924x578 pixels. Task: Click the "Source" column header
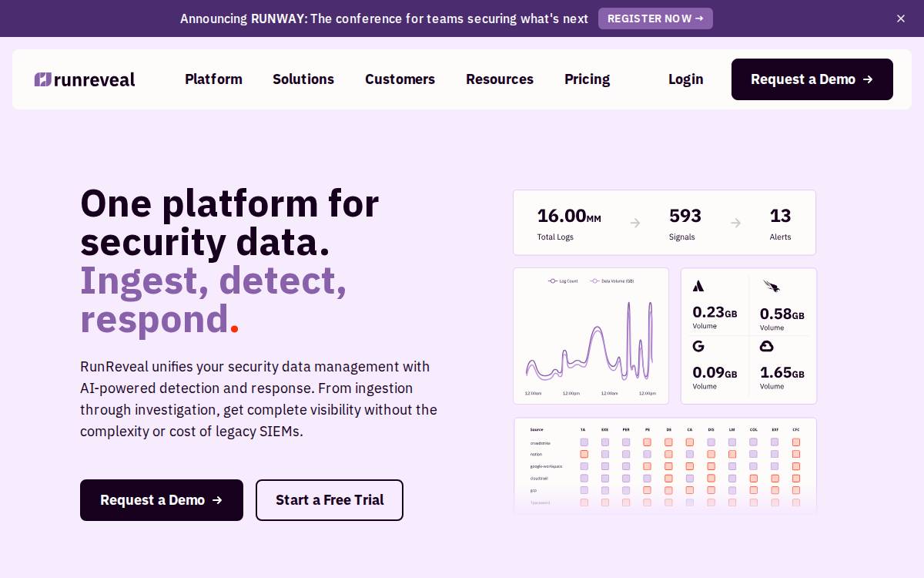(x=537, y=429)
